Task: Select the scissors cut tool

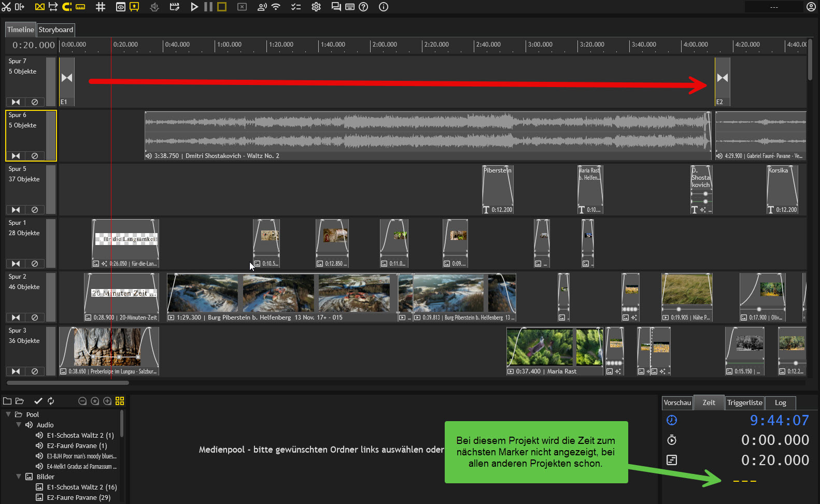Action: coord(6,7)
